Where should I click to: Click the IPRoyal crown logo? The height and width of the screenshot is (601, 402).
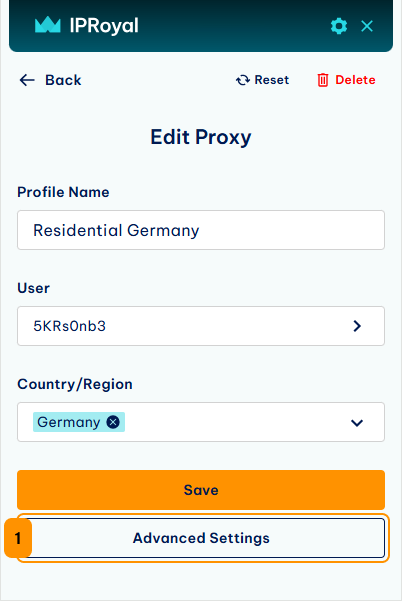tap(48, 25)
